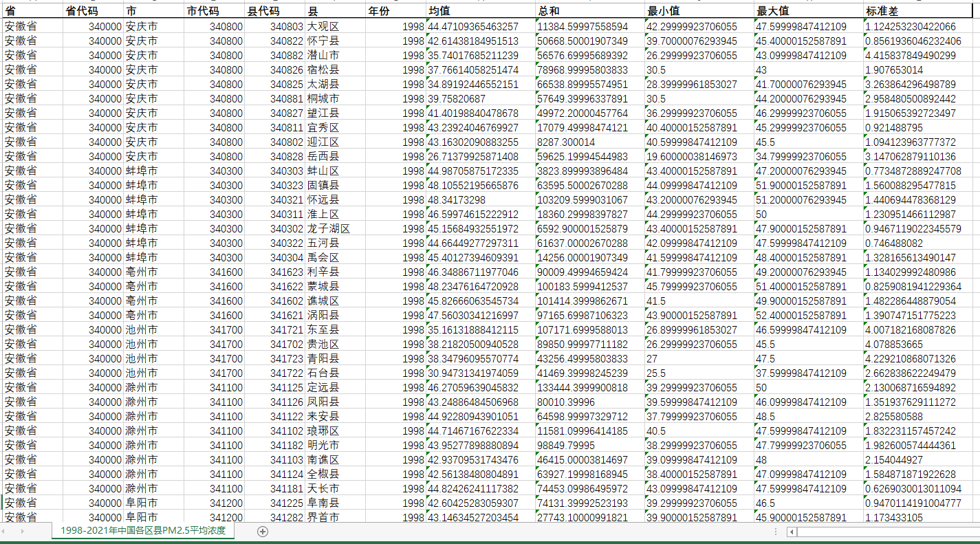Viewport: 980px width, 544px height.
Task: Select sum value 80010.39996
Action: point(590,402)
